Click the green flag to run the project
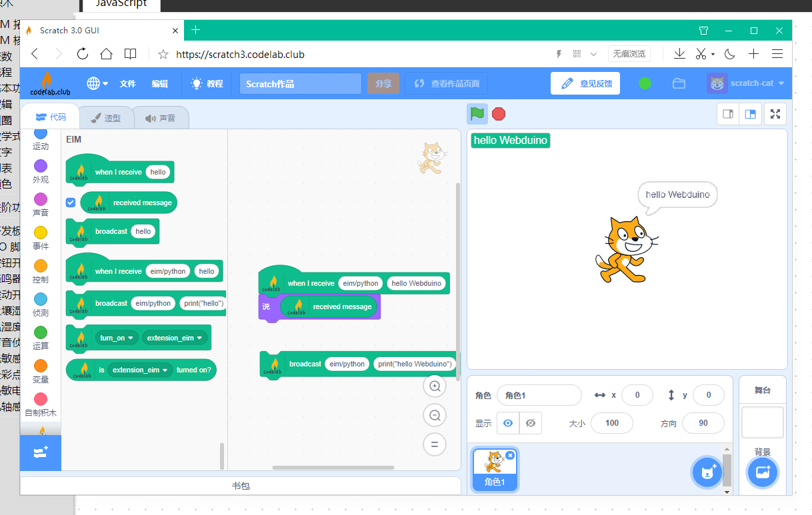Image resolution: width=812 pixels, height=515 pixels. point(477,114)
